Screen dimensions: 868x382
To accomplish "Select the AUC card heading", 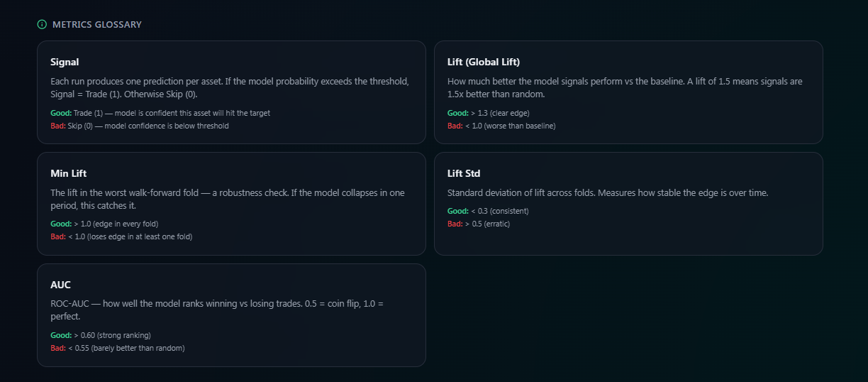I will (61, 285).
